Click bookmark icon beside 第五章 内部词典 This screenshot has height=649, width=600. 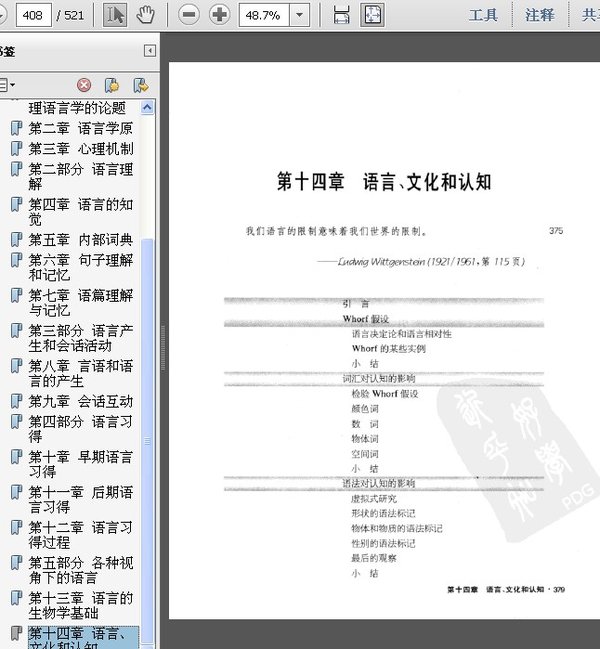click(x=16, y=239)
